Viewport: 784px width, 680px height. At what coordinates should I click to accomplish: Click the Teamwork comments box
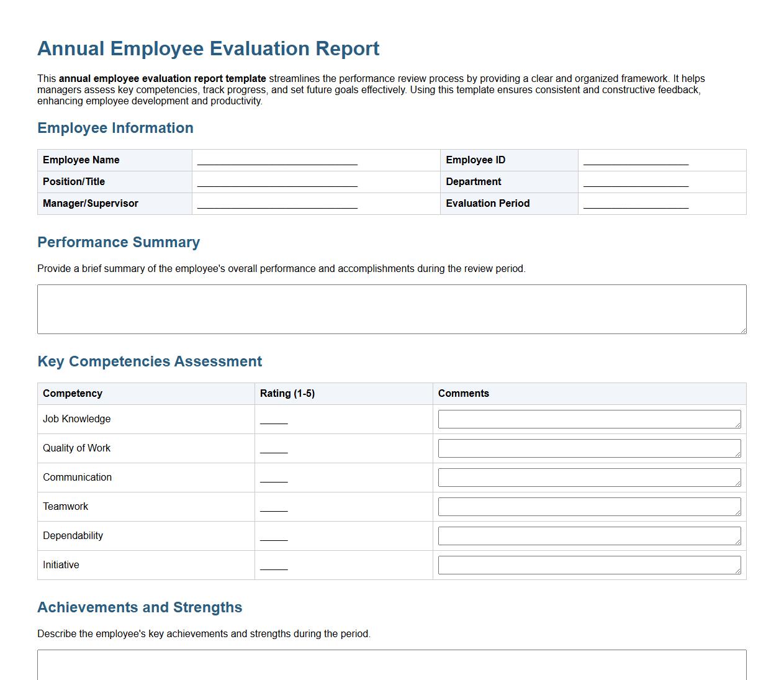pyautogui.click(x=588, y=506)
